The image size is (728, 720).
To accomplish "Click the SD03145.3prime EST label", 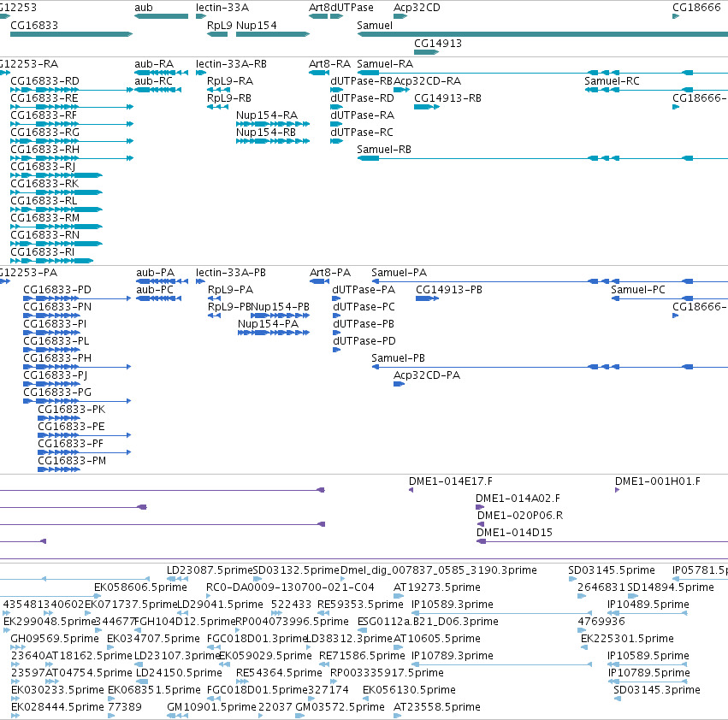I will (657, 689).
